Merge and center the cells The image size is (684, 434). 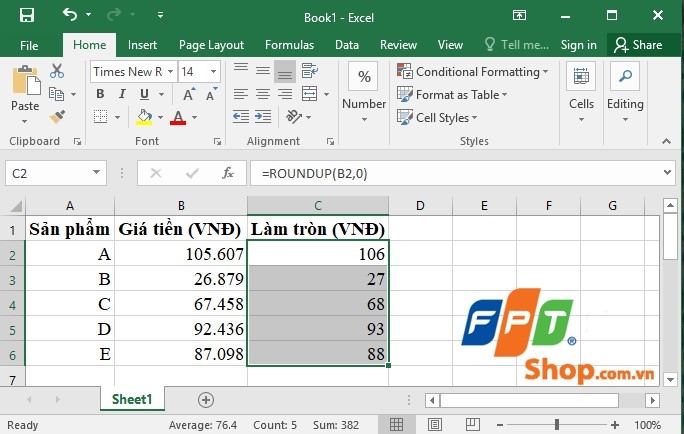[310, 94]
